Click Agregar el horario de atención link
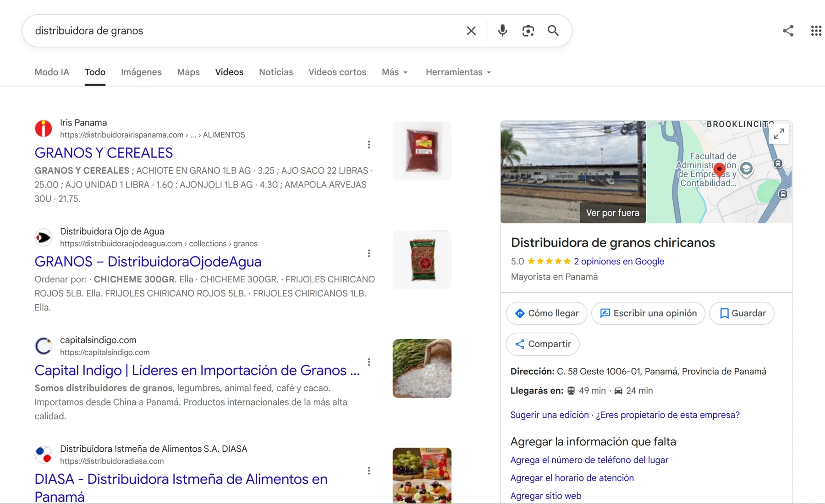This screenshot has height=504, width=825. pyautogui.click(x=572, y=478)
